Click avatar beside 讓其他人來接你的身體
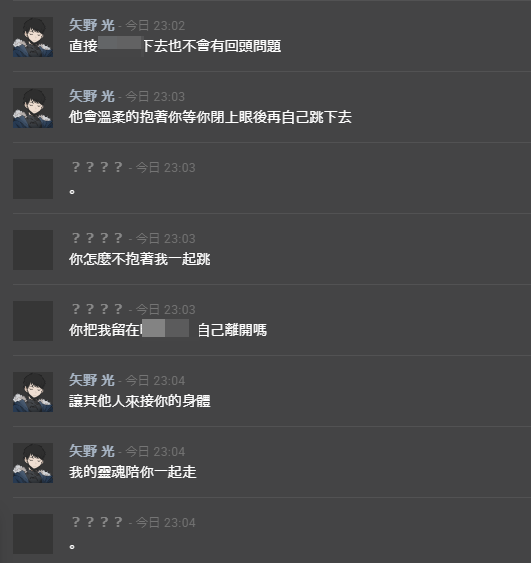Viewport: 531px width, 563px height. coord(33,392)
